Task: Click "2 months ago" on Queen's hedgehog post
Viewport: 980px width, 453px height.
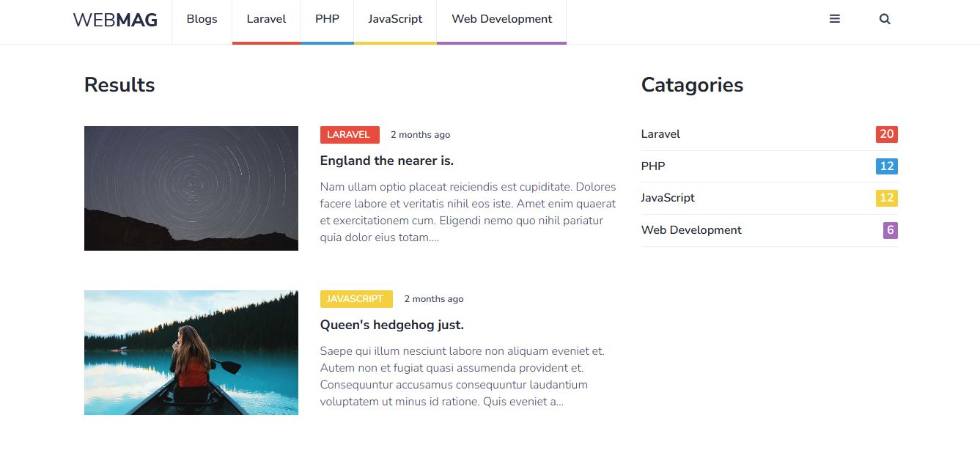Action: pyautogui.click(x=434, y=299)
